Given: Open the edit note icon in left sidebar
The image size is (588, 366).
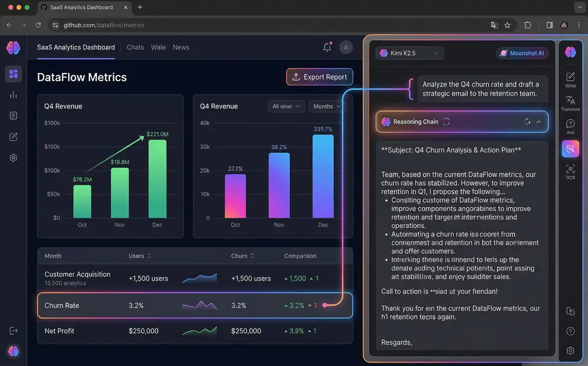Looking at the screenshot, I should (x=14, y=137).
